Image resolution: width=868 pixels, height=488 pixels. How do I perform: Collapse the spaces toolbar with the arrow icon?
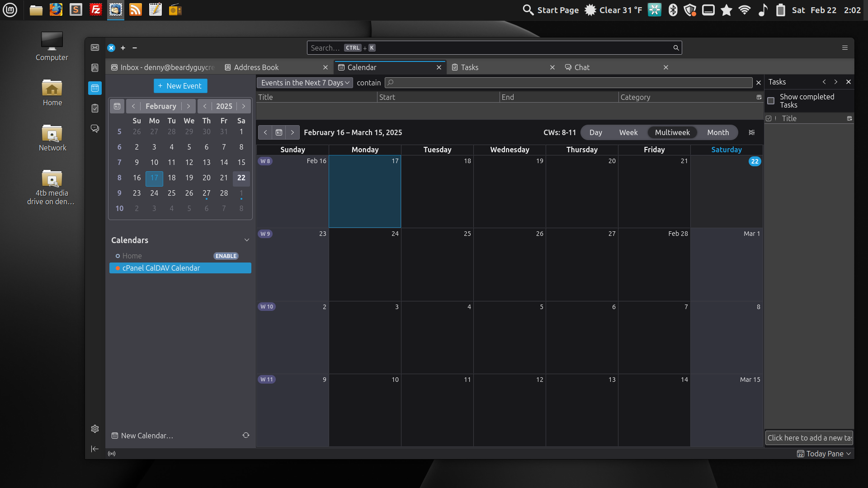[94, 449]
